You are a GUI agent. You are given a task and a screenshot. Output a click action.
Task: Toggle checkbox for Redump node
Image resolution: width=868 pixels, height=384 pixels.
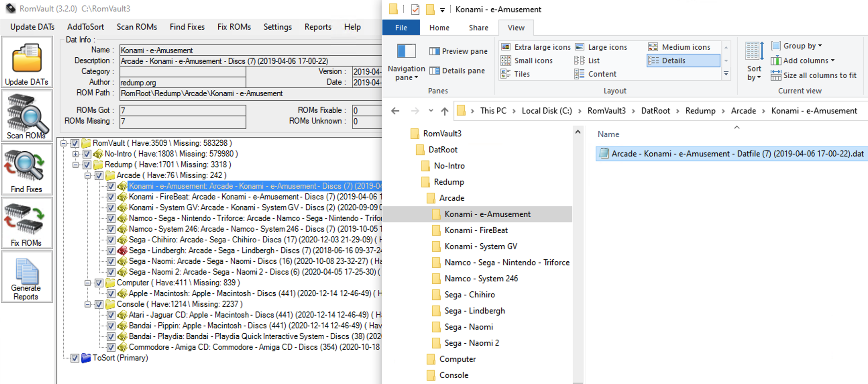pos(87,165)
